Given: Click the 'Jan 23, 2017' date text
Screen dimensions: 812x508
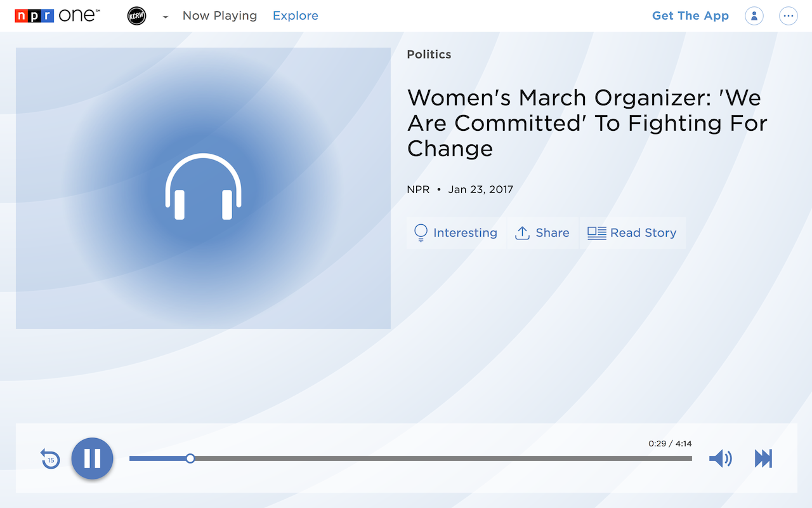Looking at the screenshot, I should click(x=480, y=189).
